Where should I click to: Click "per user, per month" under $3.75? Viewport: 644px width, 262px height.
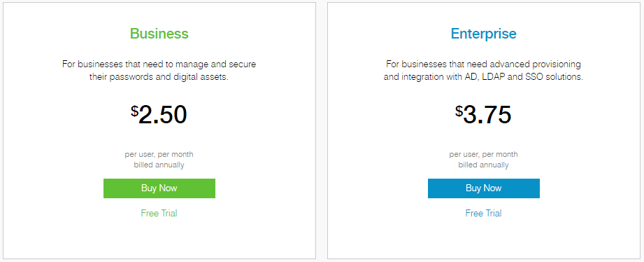[483, 155]
